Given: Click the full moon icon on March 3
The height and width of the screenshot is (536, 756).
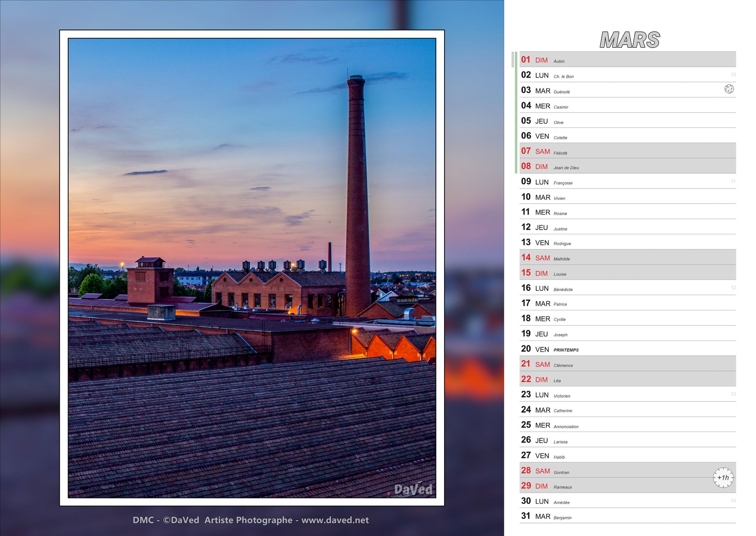Looking at the screenshot, I should point(730,89).
